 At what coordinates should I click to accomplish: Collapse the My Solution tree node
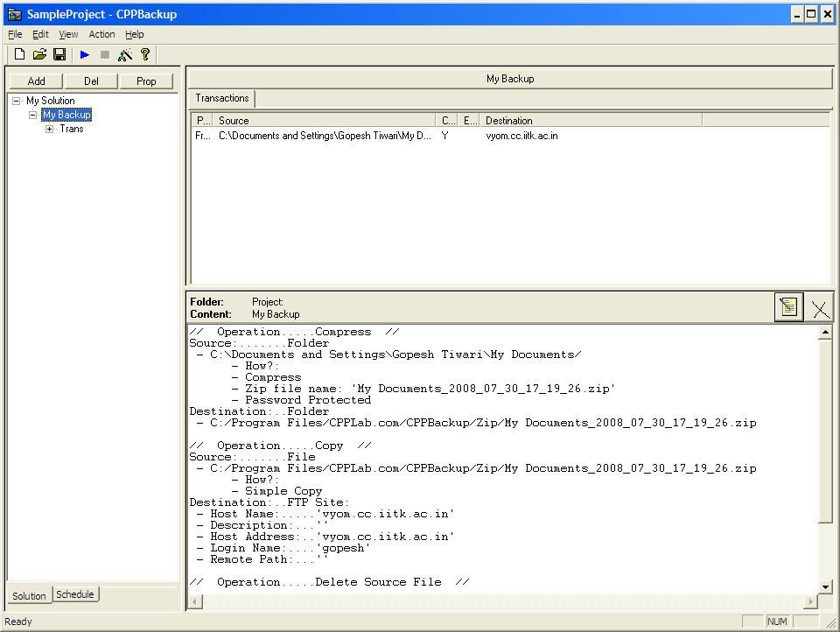click(x=17, y=101)
